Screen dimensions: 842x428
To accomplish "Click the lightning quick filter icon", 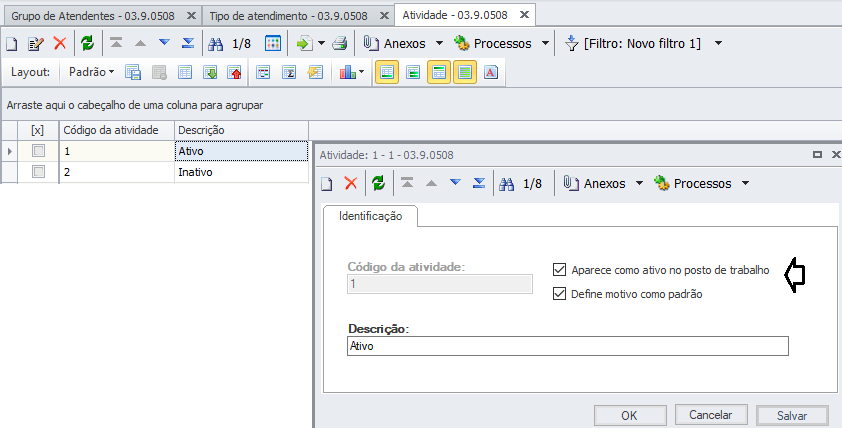I will [x=315, y=72].
